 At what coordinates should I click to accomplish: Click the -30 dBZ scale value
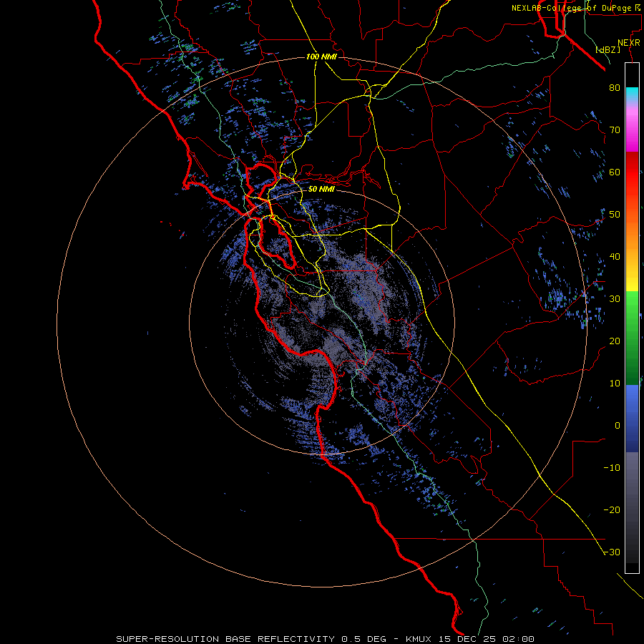coord(612,552)
